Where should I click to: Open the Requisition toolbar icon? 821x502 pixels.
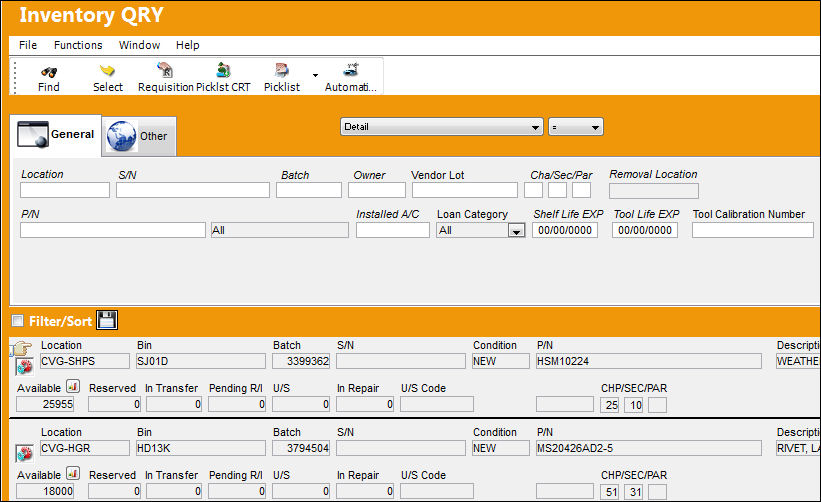click(165, 70)
